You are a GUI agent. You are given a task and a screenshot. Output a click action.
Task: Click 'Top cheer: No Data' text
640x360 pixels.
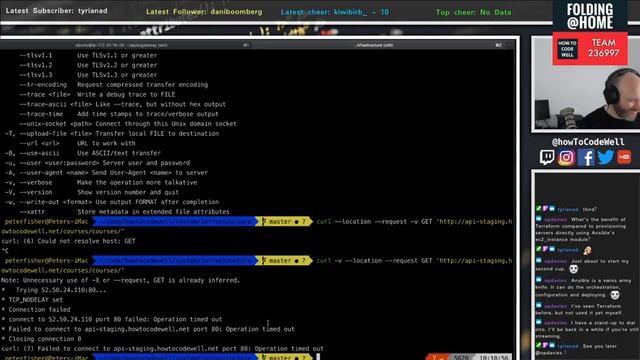(473, 13)
